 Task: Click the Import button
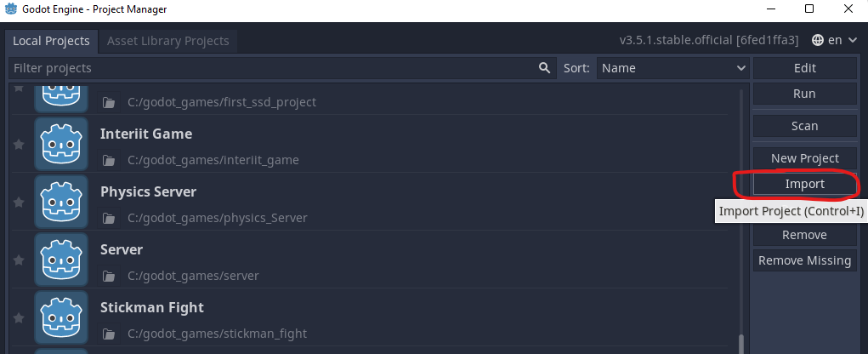805,184
